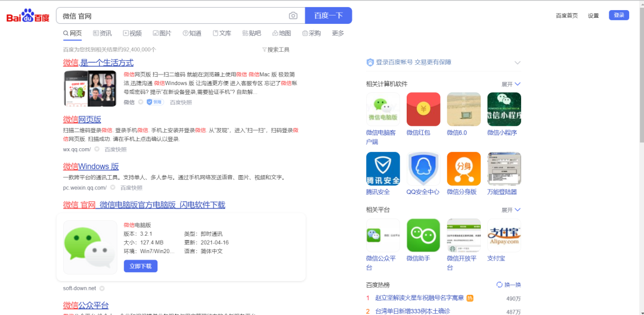Open 微信助手 icon

(x=423, y=235)
